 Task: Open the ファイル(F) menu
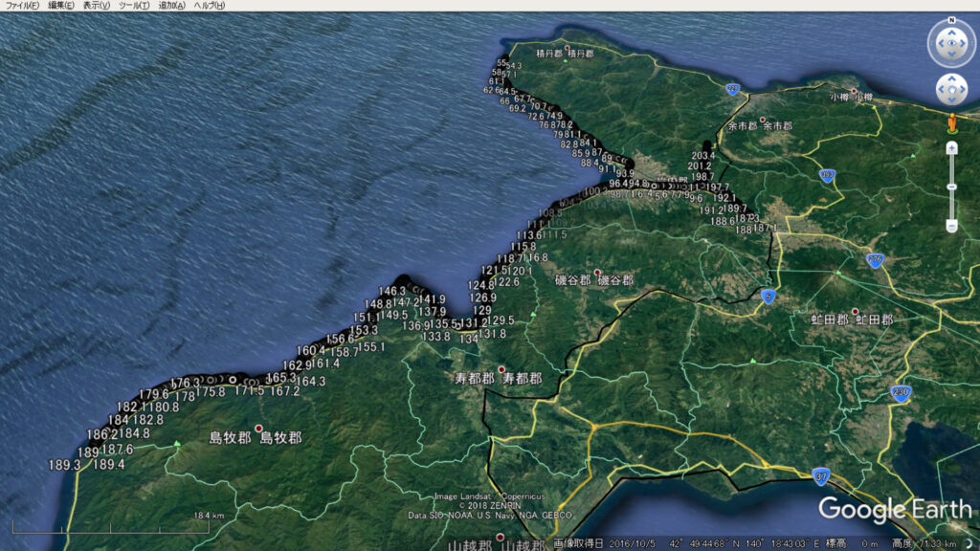tap(22, 6)
